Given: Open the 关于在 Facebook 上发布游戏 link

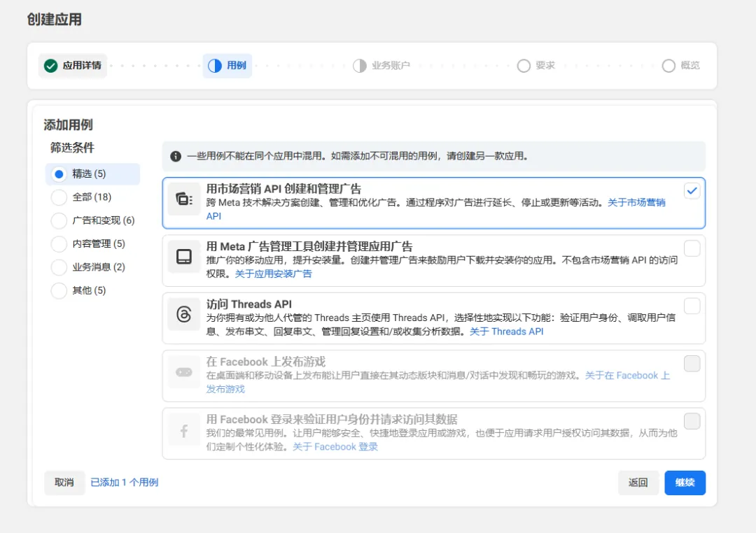Looking at the screenshot, I should click(x=627, y=376).
